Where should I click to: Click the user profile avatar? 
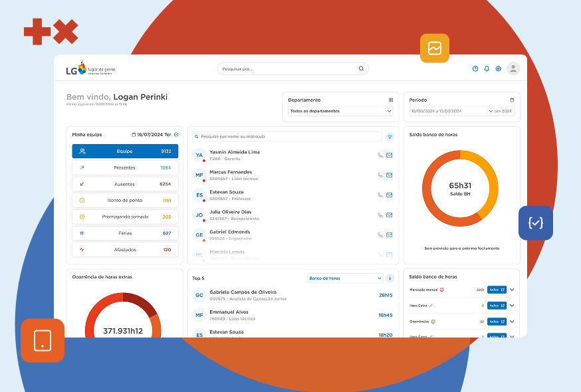pyautogui.click(x=513, y=68)
